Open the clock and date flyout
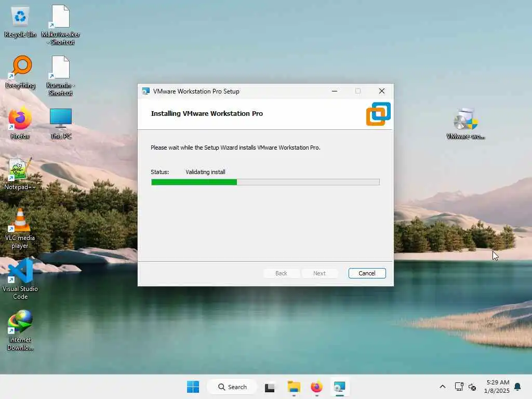This screenshot has height=399, width=532. (497, 387)
